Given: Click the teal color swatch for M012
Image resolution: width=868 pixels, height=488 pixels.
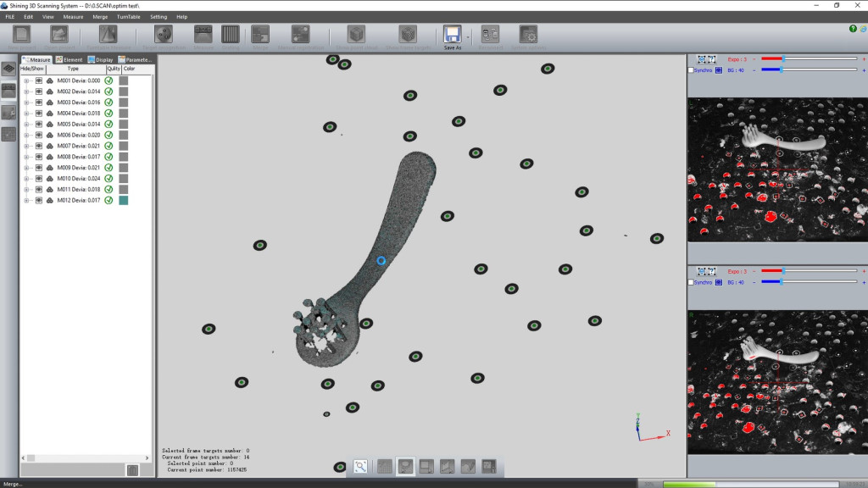Looking at the screenshot, I should click(x=124, y=201).
